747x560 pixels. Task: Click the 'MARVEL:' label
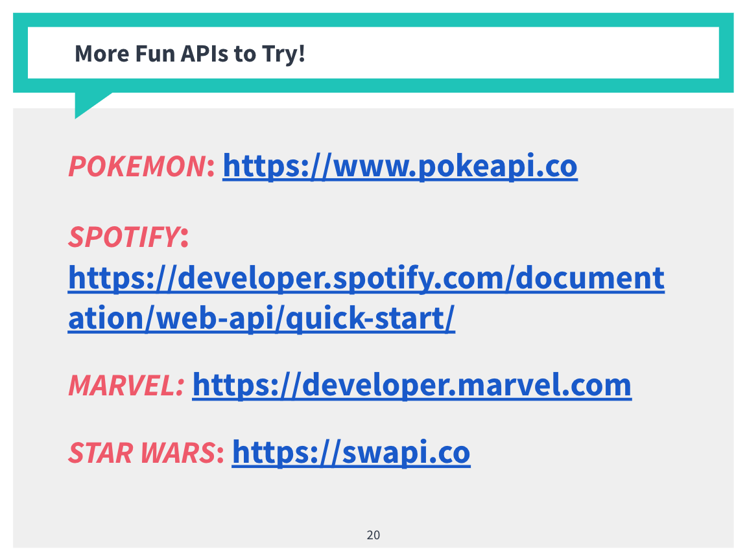(126, 385)
